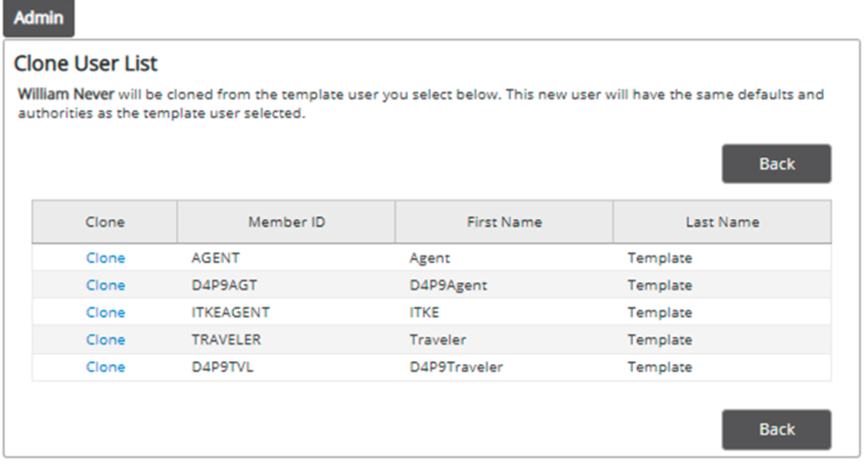Sort by the Member ID column header

click(287, 222)
